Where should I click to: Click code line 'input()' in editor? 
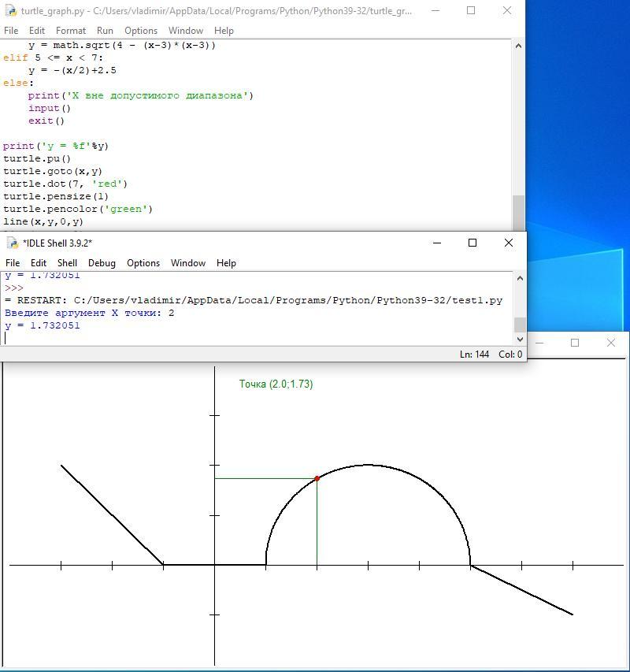pos(50,108)
